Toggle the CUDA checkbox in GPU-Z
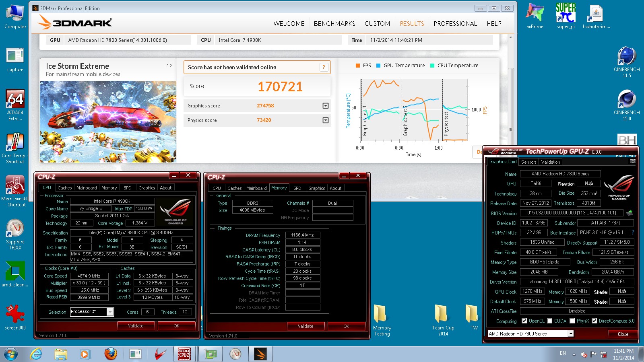This screenshot has height=362, width=644. (549, 321)
